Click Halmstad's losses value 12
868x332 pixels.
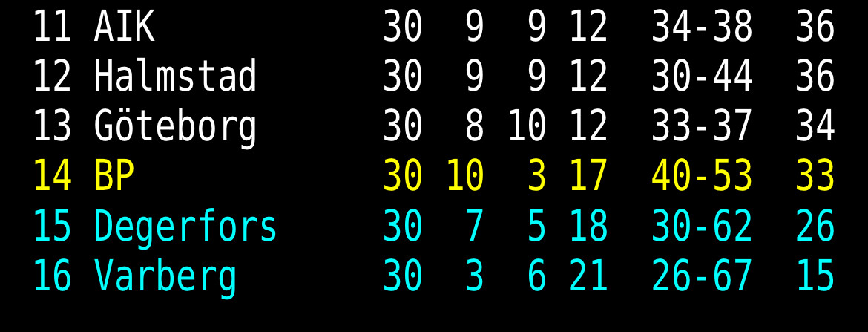(x=588, y=77)
